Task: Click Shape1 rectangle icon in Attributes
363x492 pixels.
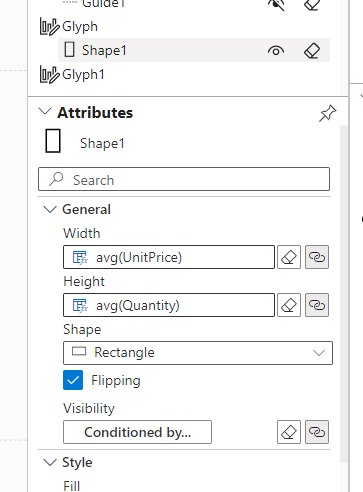Action: point(53,141)
